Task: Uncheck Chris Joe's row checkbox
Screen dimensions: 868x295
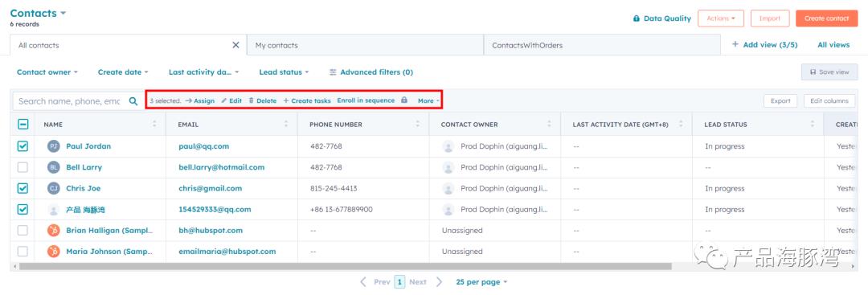Action: point(23,188)
